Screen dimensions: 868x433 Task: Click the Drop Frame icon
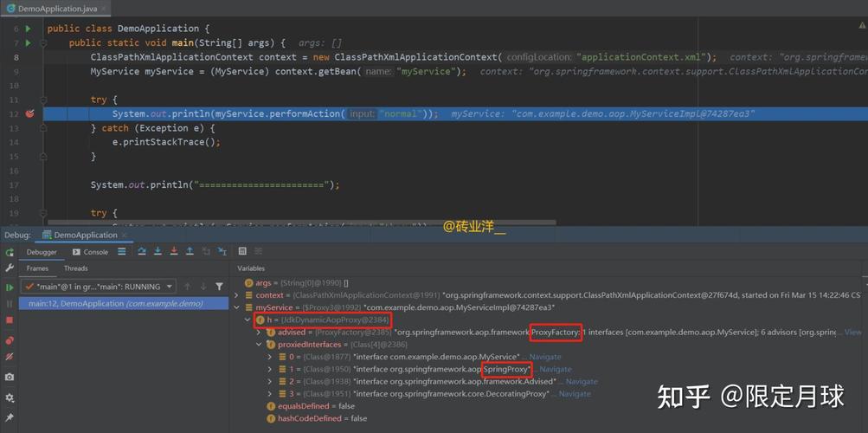tap(207, 251)
